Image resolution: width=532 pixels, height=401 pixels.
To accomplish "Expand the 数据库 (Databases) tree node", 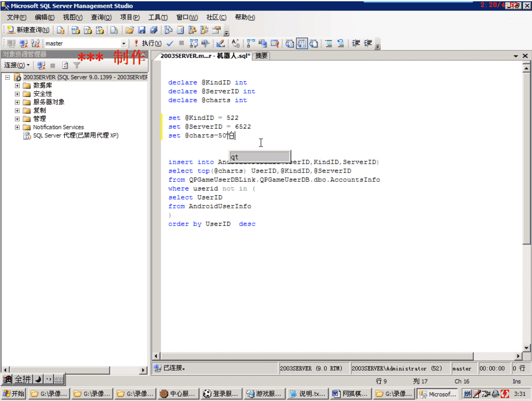I will (x=17, y=86).
